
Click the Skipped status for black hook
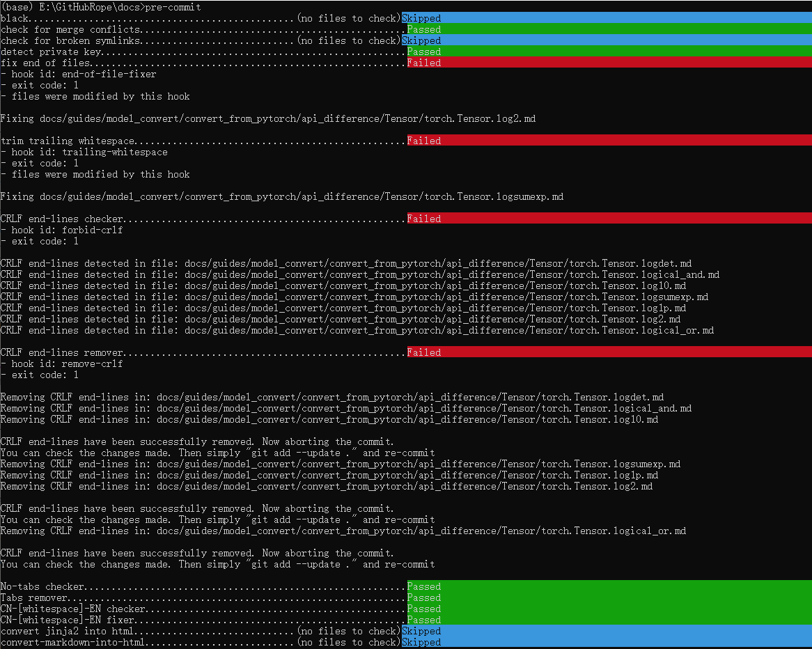pos(421,18)
